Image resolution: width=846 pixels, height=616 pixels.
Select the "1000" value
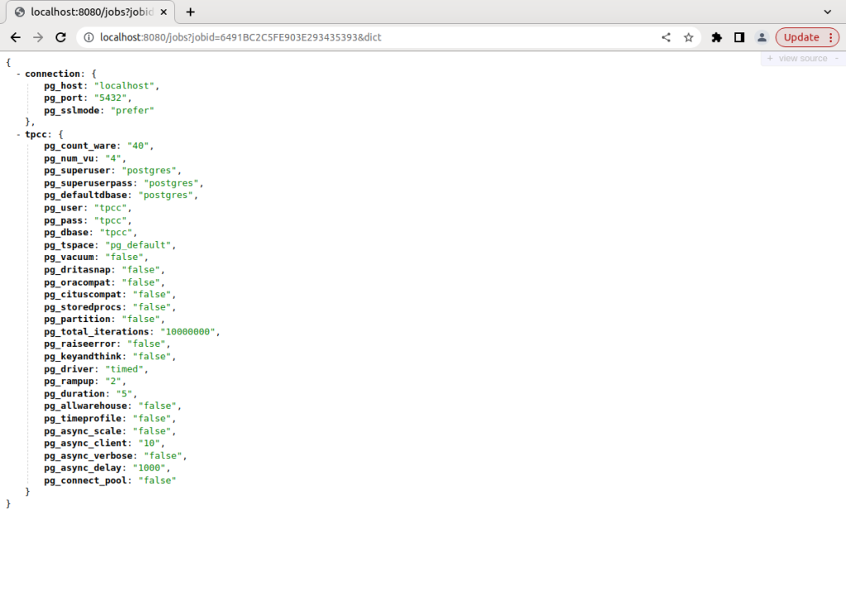click(x=149, y=467)
